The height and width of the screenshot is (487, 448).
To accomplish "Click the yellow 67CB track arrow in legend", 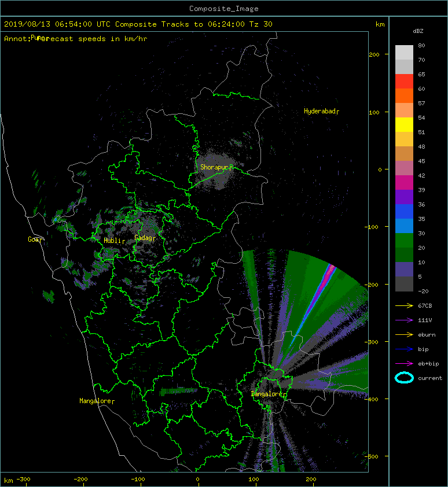I will tap(404, 305).
